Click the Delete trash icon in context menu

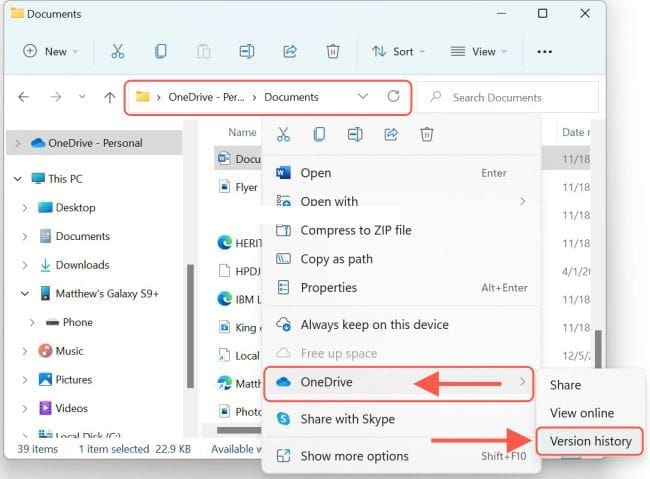(427, 134)
